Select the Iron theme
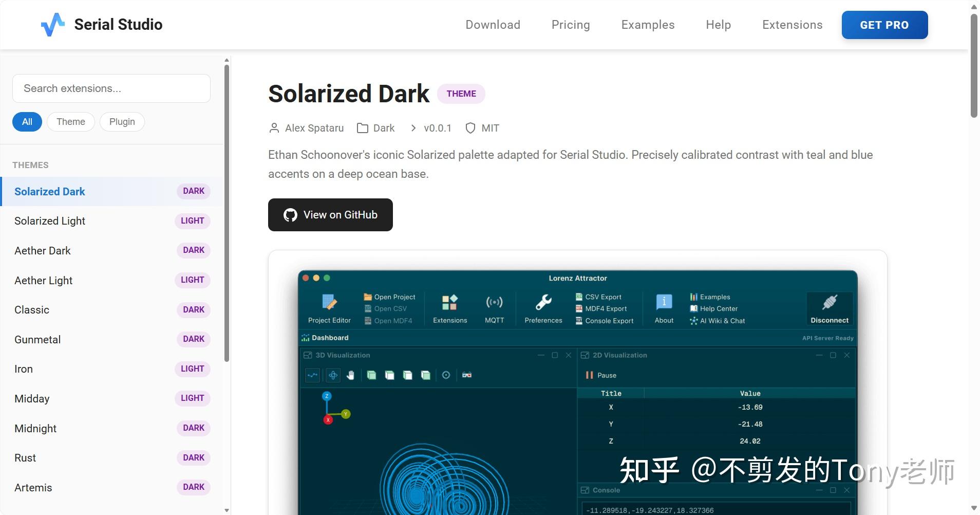Image resolution: width=980 pixels, height=515 pixels. point(112,369)
